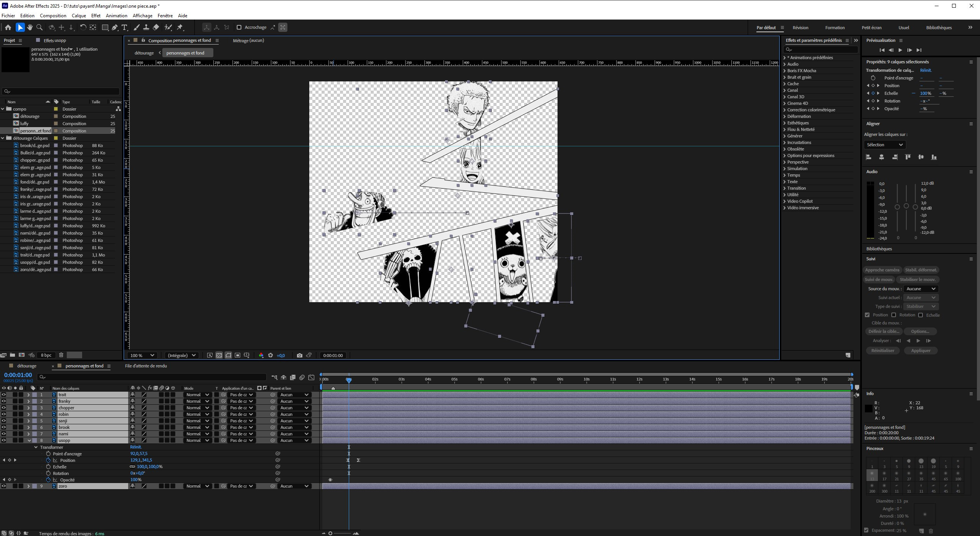Open the Animation menu
The width and height of the screenshot is (980, 536).
coord(116,16)
